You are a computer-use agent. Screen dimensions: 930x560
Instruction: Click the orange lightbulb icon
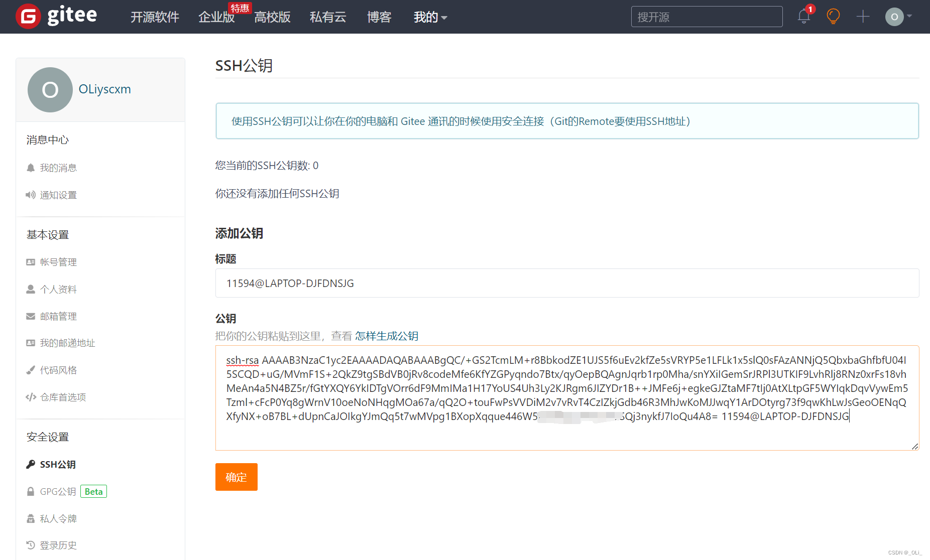(833, 17)
